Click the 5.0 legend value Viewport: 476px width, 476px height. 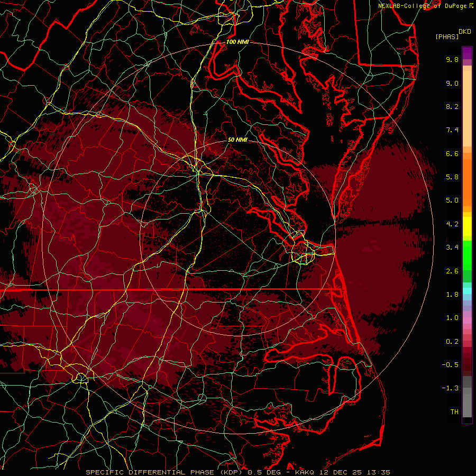pos(452,200)
